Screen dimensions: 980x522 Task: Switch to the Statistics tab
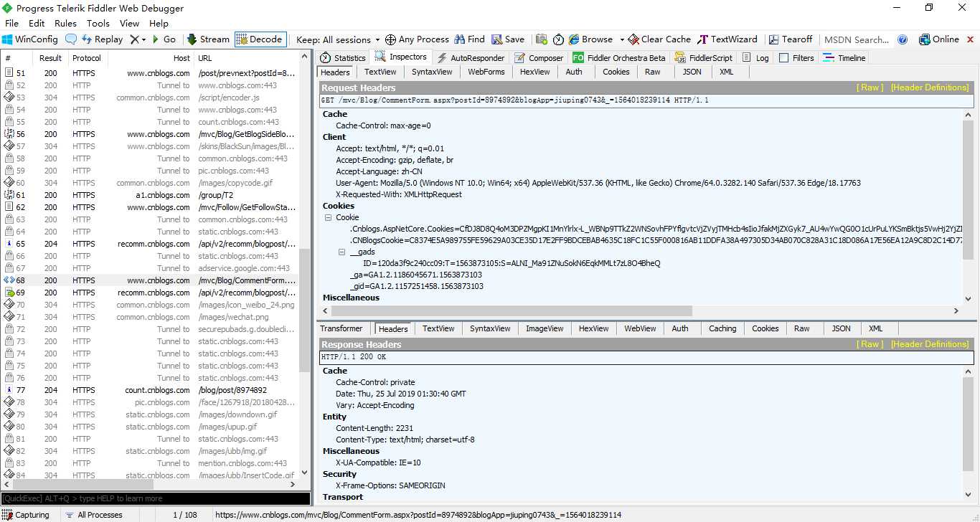pos(343,58)
